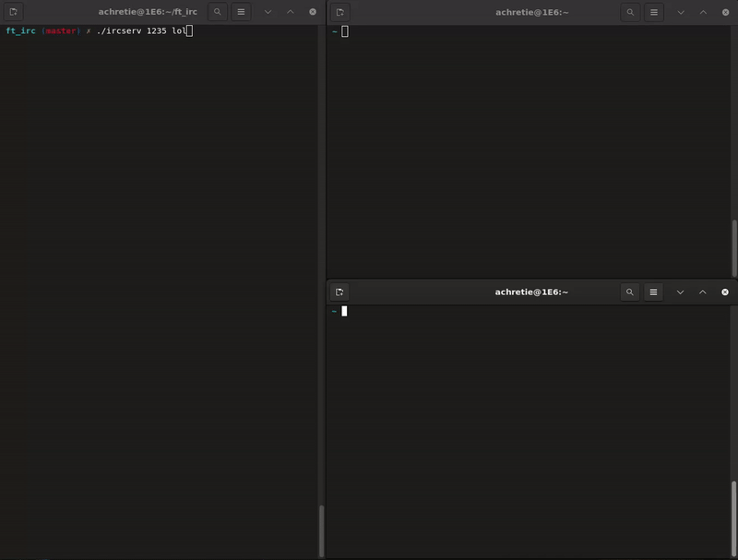The image size is (738, 560).
Task: Minimize the top-right terminal window
Action: click(681, 12)
